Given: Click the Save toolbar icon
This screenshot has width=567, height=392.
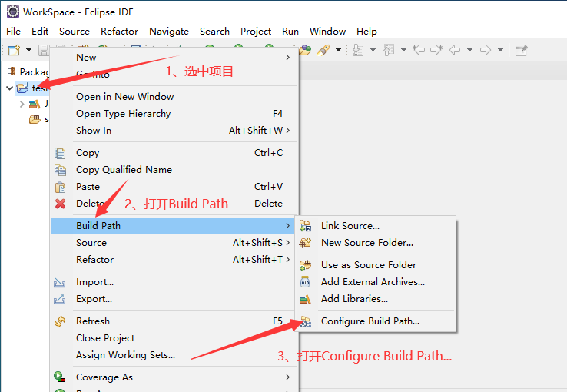Looking at the screenshot, I should (43, 50).
